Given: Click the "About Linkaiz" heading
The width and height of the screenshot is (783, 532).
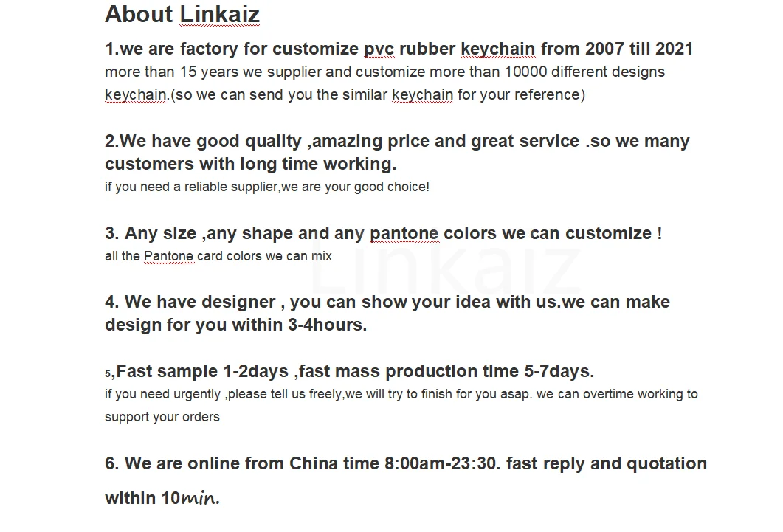Looking at the screenshot, I should (x=182, y=14).
